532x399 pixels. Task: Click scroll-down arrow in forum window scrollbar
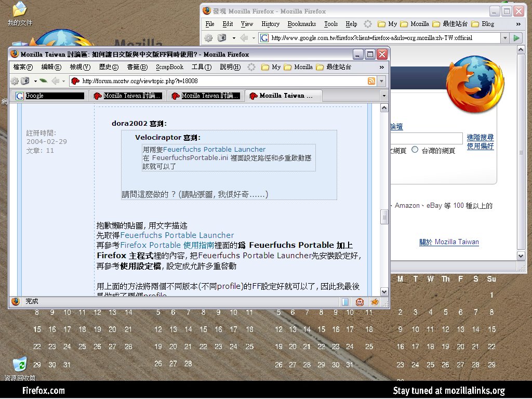tap(384, 291)
